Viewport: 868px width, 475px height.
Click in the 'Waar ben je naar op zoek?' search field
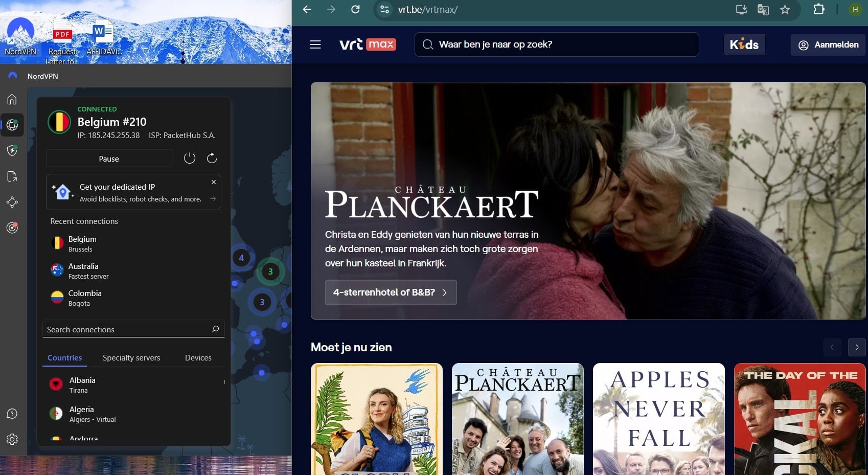pos(556,44)
